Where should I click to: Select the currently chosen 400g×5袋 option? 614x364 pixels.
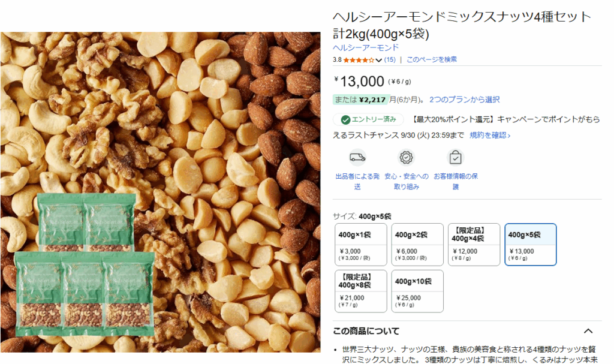tap(531, 245)
